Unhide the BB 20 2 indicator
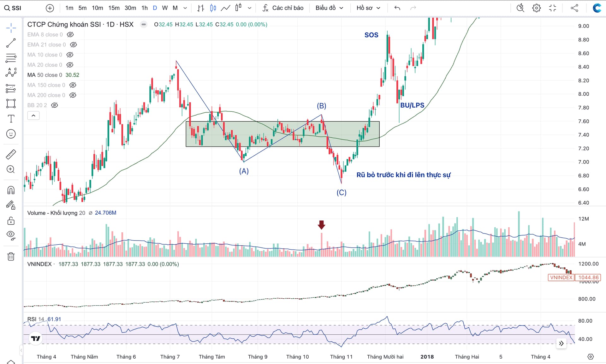The width and height of the screenshot is (606, 364). point(55,105)
